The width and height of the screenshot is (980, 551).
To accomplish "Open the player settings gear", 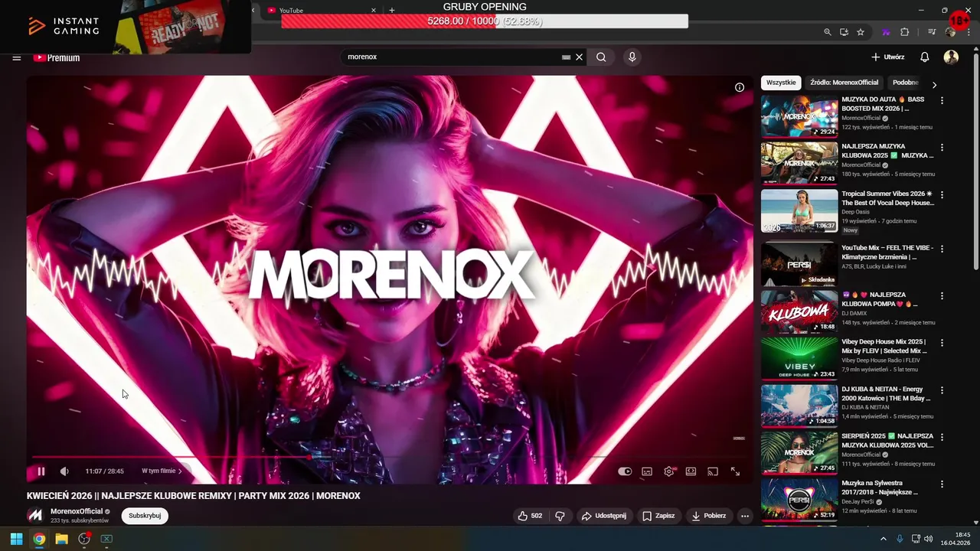I will (669, 471).
